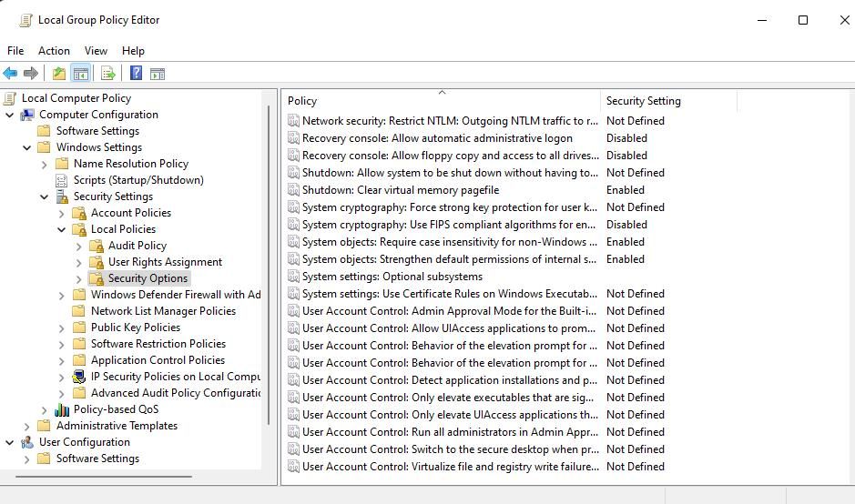
Task: Select User Account Control: Allow UIAccess applications policy
Action: click(449, 329)
